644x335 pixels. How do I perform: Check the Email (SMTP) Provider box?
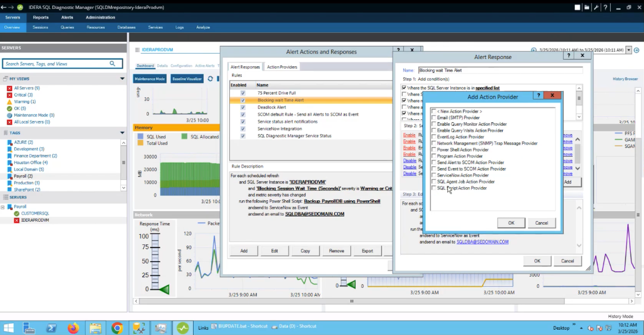[434, 117]
